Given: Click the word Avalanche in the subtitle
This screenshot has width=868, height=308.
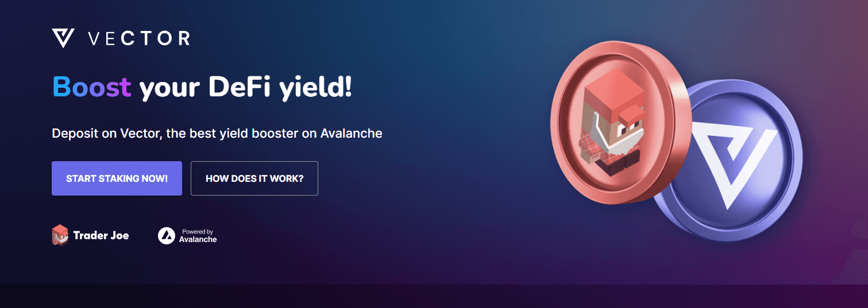Looking at the screenshot, I should coord(351,133).
